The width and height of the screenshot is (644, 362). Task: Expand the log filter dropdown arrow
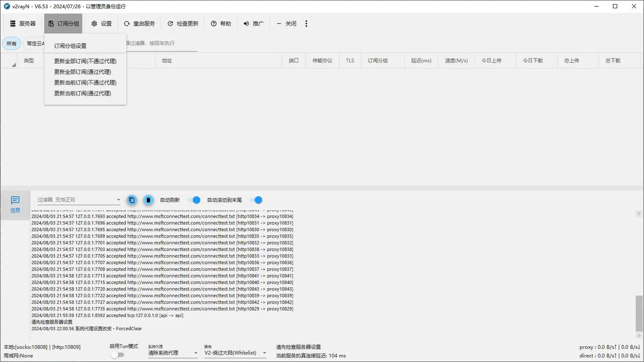118,200
